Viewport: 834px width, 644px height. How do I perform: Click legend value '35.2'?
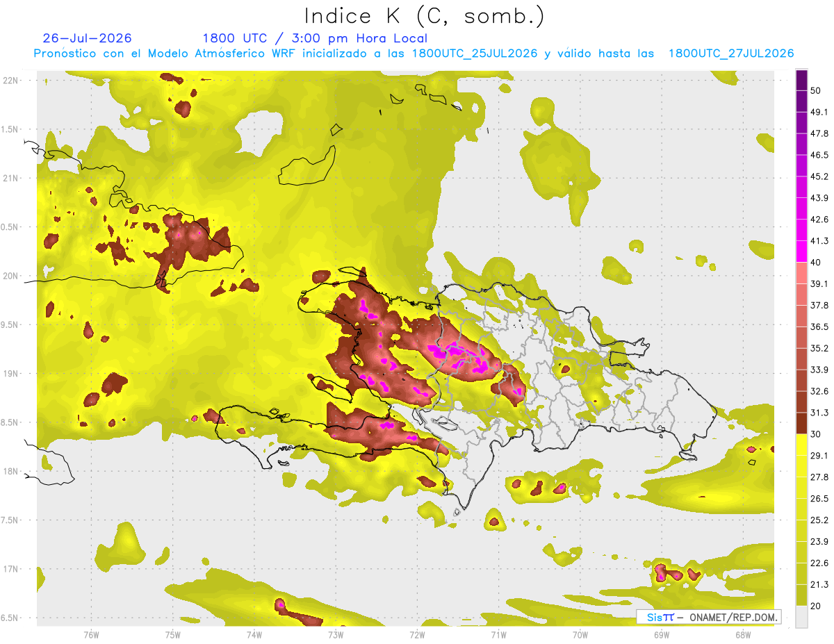[x=819, y=348]
